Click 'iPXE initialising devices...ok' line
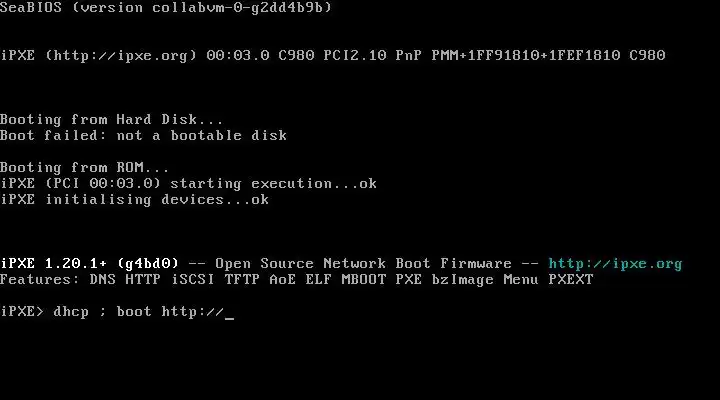 [x=135, y=200]
